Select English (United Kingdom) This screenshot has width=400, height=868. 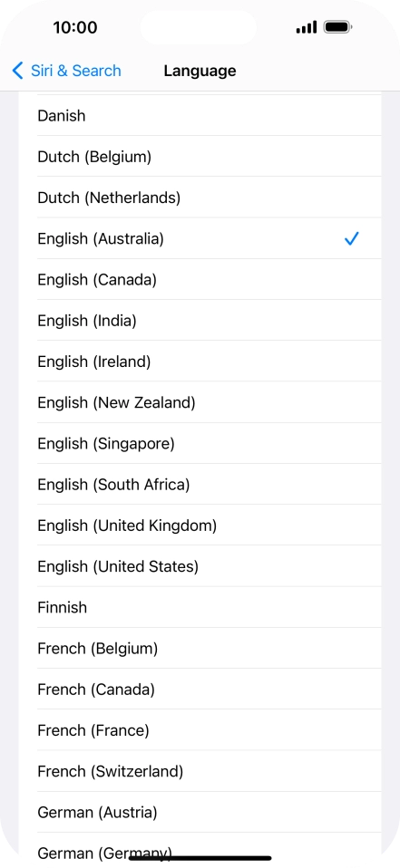coord(200,525)
